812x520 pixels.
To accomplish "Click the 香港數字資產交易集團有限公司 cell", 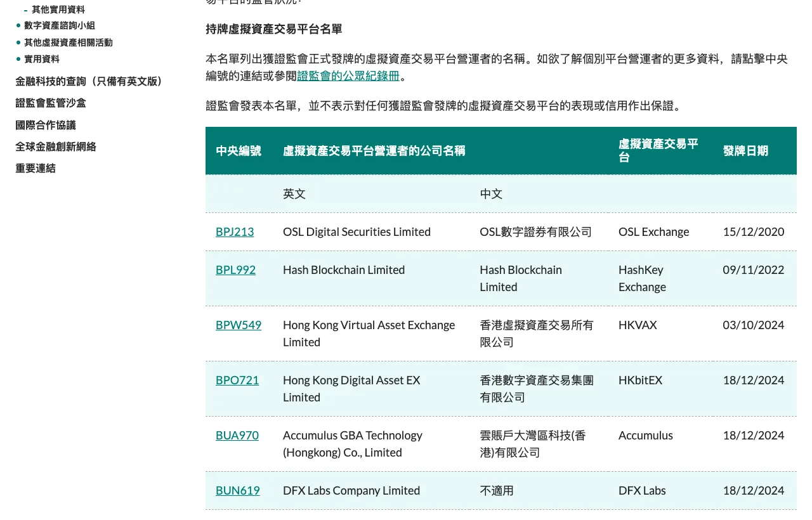I will [537, 389].
